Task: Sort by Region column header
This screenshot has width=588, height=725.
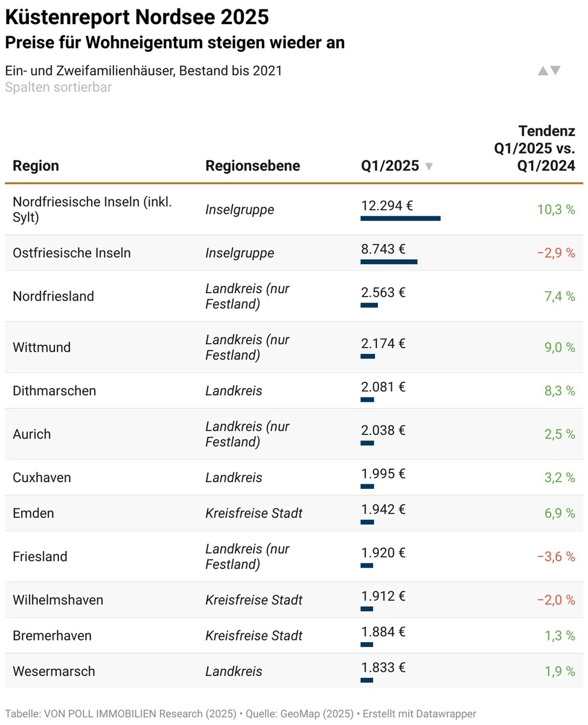Action: point(36,166)
